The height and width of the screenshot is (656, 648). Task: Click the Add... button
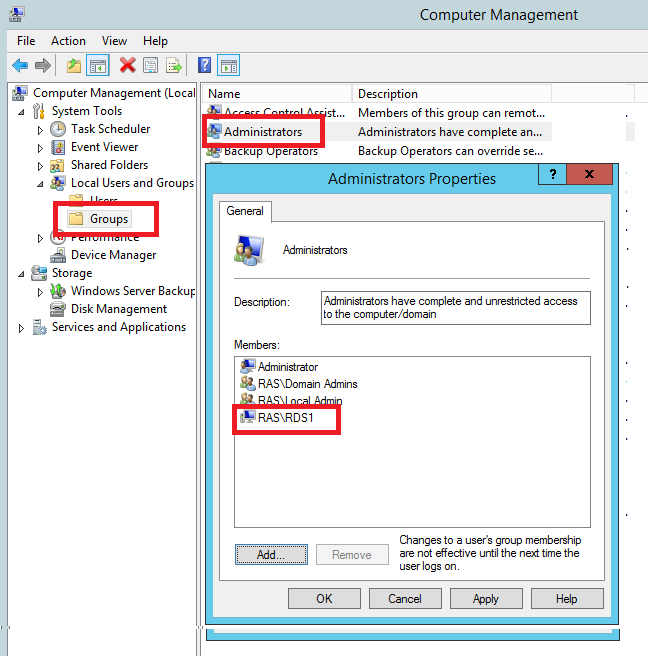(x=271, y=554)
